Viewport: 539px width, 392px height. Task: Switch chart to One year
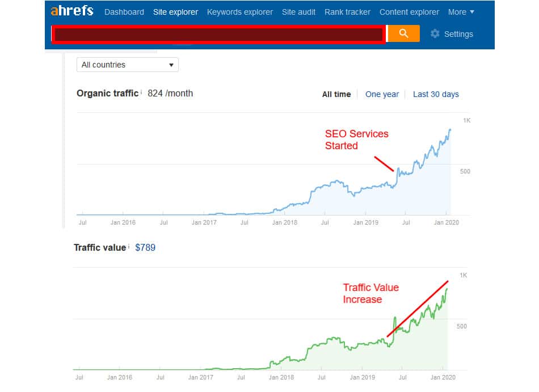coord(382,94)
